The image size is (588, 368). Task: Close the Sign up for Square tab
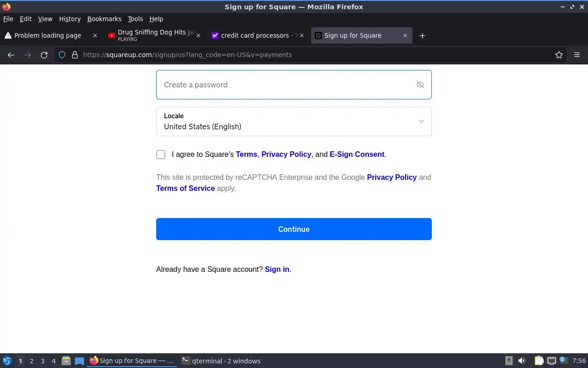tap(405, 35)
